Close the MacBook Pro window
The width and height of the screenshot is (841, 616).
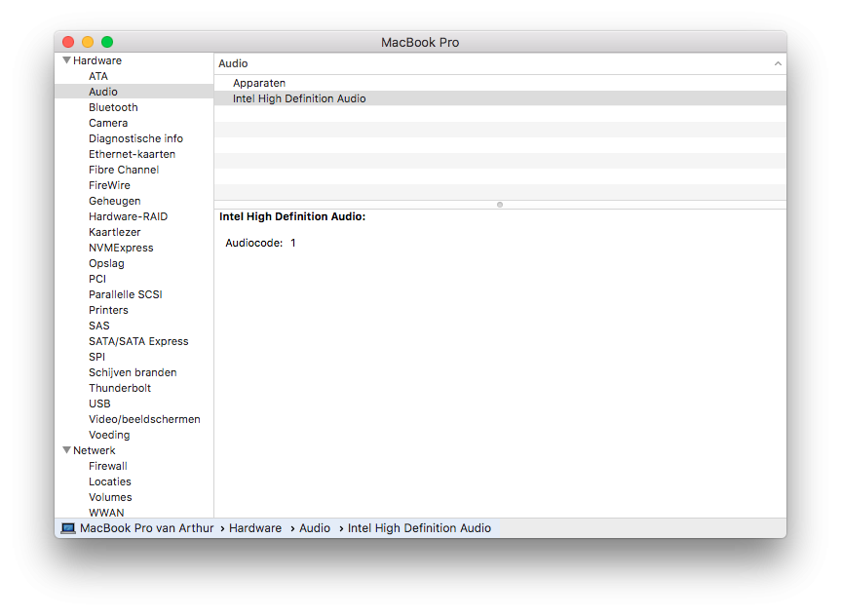[x=68, y=42]
